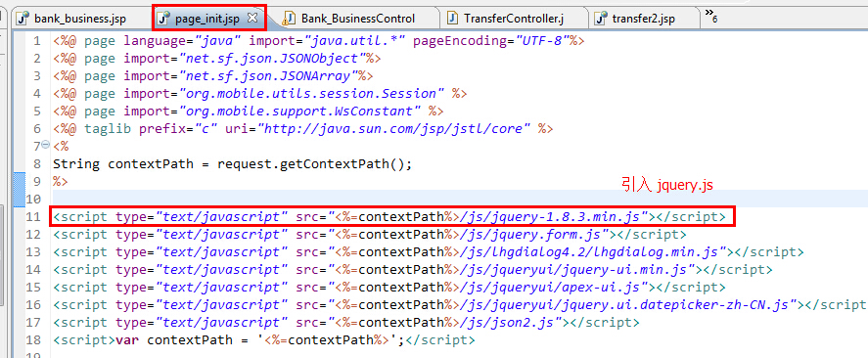The width and height of the screenshot is (868, 358).
Task: Click the "net.sf.json.JSONArray" import text
Action: [268, 75]
